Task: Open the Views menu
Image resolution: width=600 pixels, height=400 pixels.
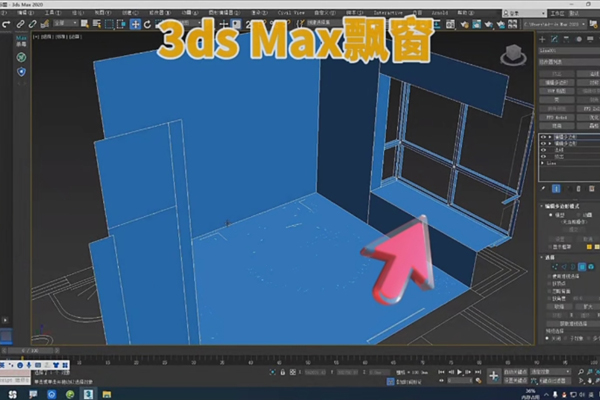Action: coord(103,13)
